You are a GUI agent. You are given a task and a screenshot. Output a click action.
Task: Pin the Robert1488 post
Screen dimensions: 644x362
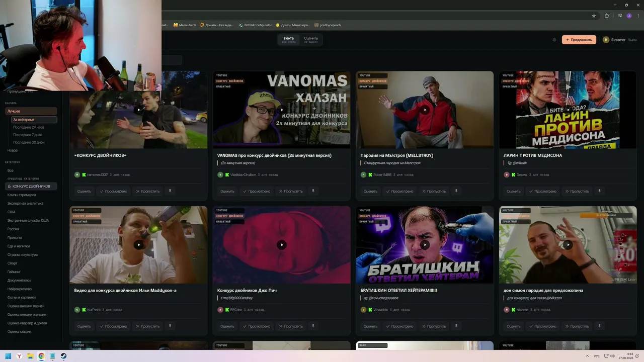tap(456, 191)
